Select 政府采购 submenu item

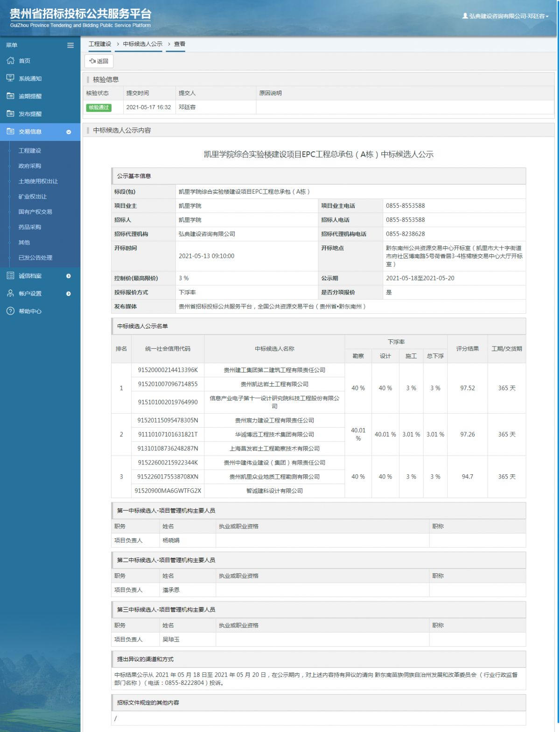click(x=30, y=166)
